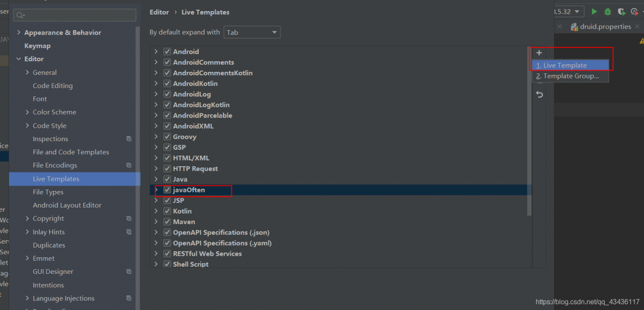
Task: Click the copy icon beside File Encodings
Action: click(x=129, y=165)
